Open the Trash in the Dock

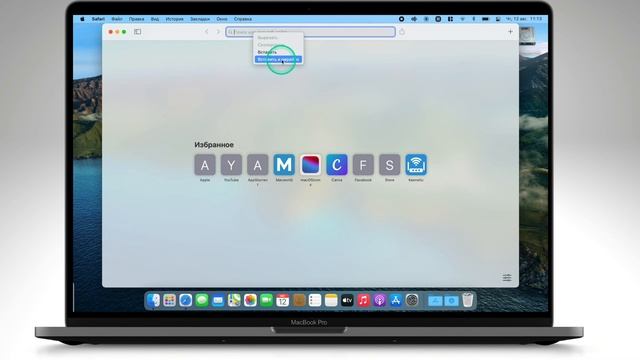tap(468, 300)
